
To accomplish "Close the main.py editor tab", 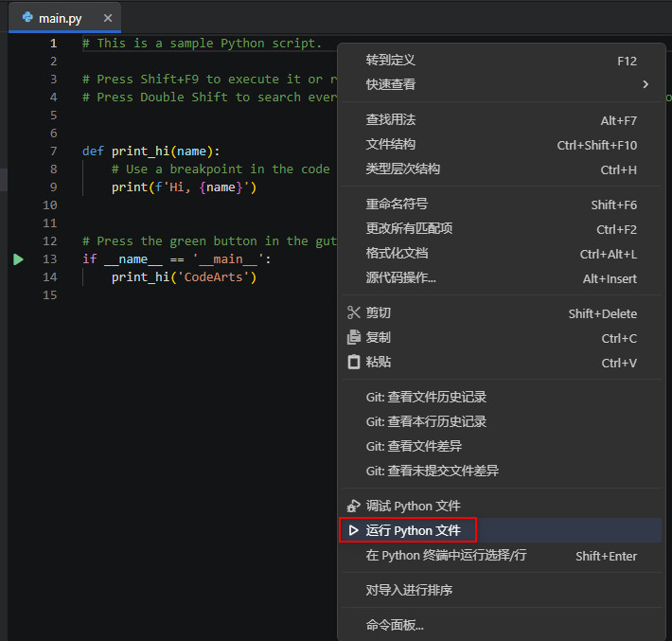I will 107,18.
